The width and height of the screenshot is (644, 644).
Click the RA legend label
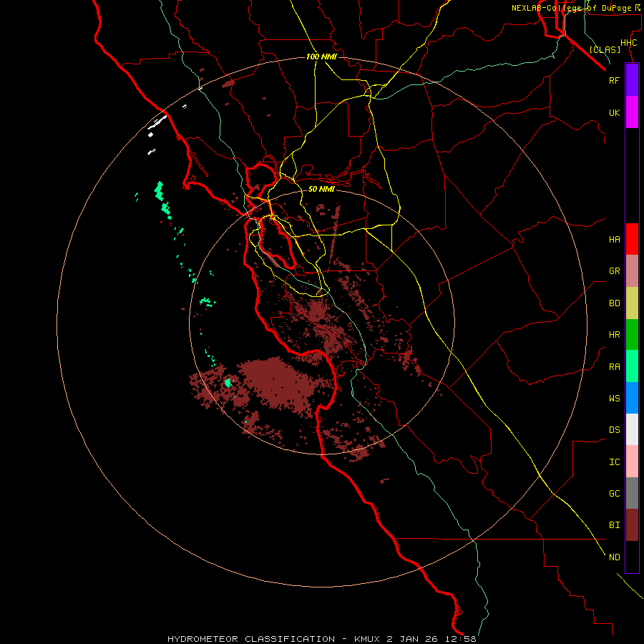(614, 367)
